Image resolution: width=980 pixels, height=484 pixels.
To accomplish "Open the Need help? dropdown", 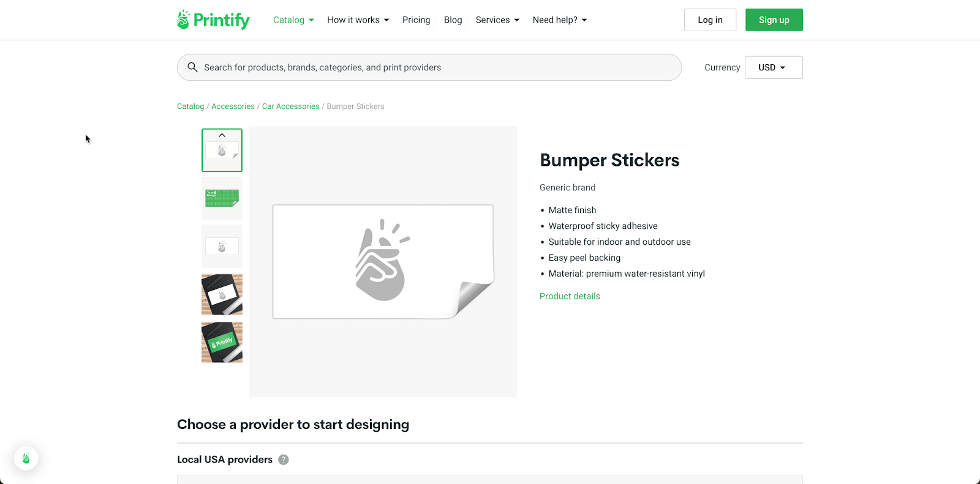I will (x=560, y=20).
